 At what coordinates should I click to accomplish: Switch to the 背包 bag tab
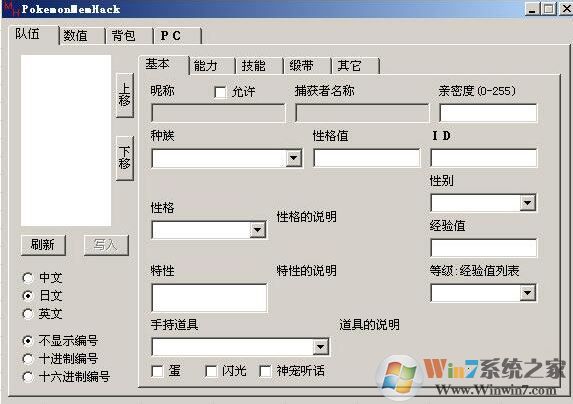pyautogui.click(x=129, y=36)
